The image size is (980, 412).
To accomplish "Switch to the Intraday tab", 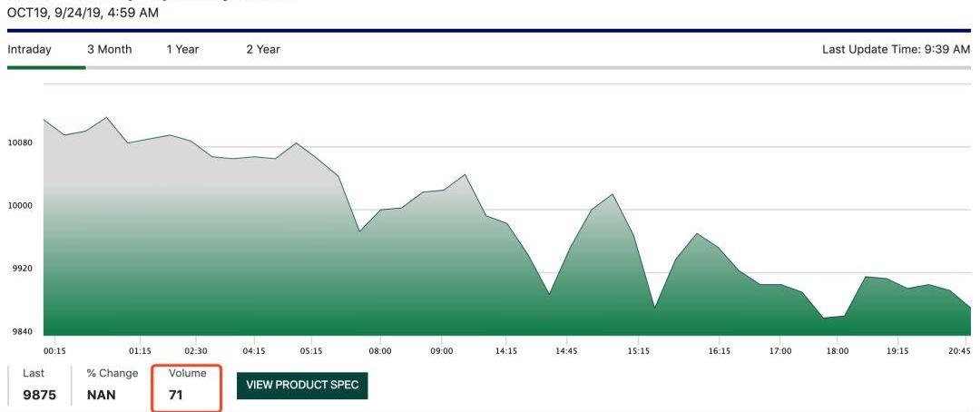I will coord(29,49).
